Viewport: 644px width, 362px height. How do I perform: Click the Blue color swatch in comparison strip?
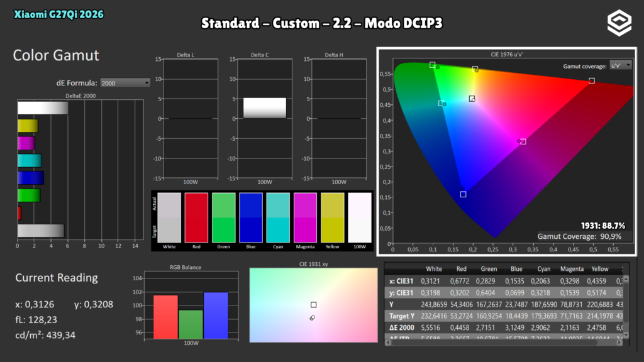[250, 217]
